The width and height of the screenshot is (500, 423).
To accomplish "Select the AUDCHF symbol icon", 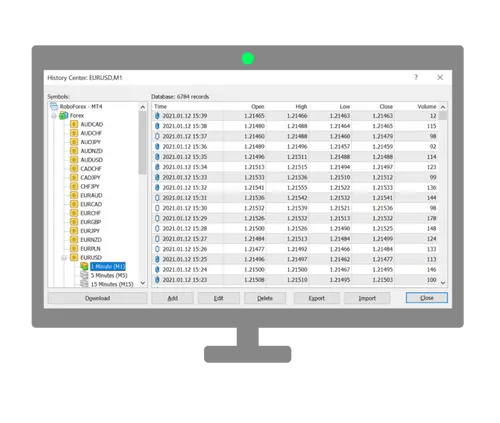I will pos(74,133).
